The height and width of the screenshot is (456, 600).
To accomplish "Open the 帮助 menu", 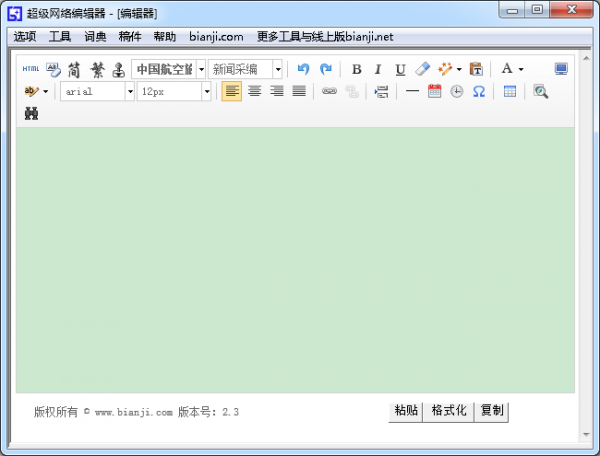I will click(x=165, y=37).
